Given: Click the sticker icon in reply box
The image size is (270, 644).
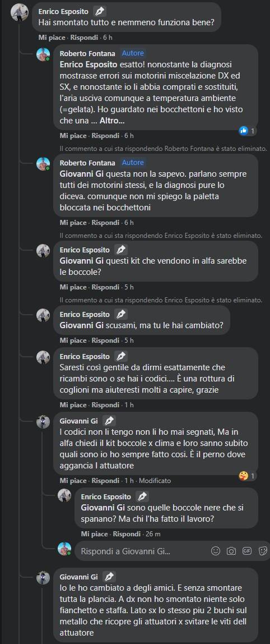Looking at the screenshot, I should coord(263,551).
